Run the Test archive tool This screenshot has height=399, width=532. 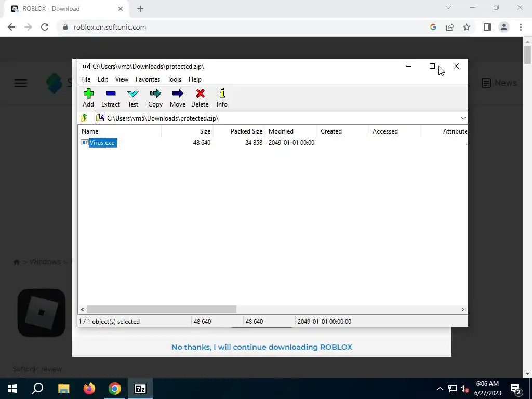click(133, 98)
